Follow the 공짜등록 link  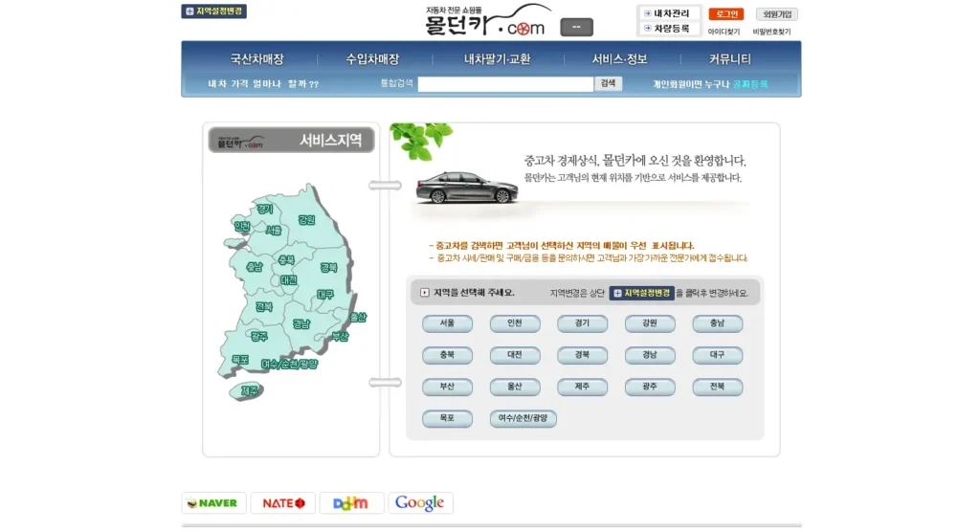tap(750, 84)
